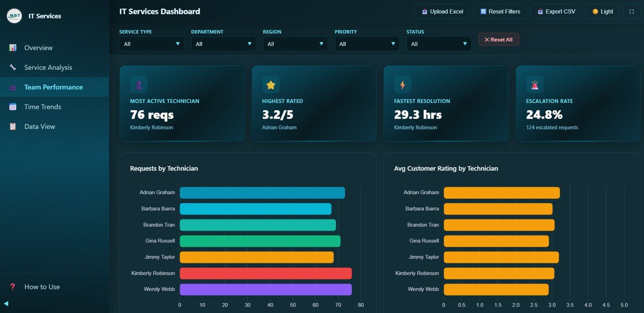The width and height of the screenshot is (644, 313).
Task: Click the Reset All filters button
Action: coord(499,39)
